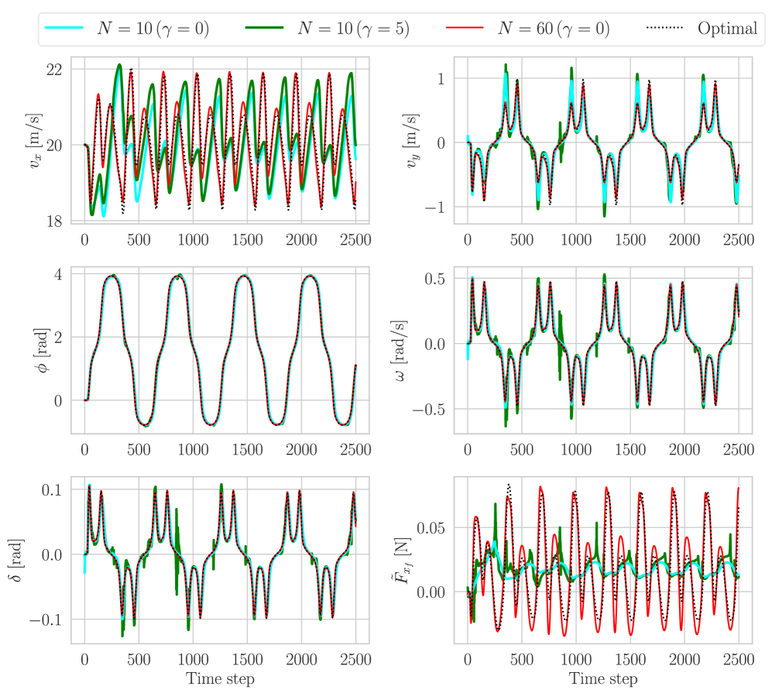Image resolution: width=772 pixels, height=700 pixels.
Task: Click the green N = 10 (γ = 5) legend line
Action: coord(264,28)
